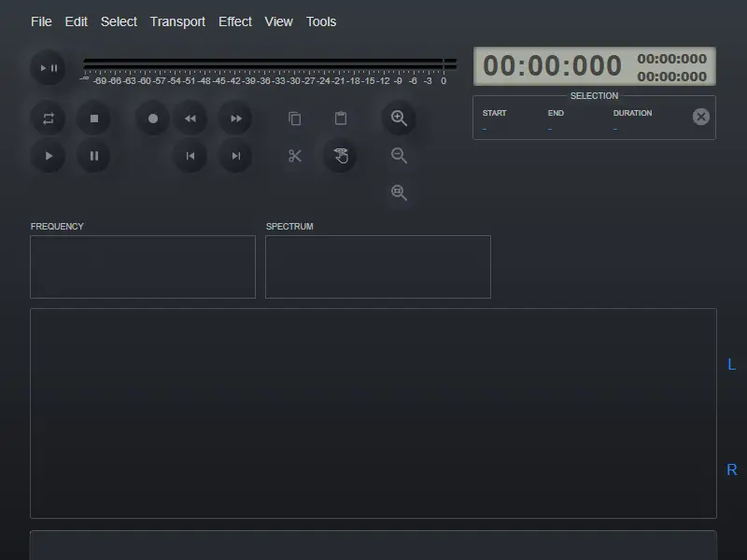Click the main time display 00:00:000
The height and width of the screenshot is (560, 747).
(x=552, y=65)
